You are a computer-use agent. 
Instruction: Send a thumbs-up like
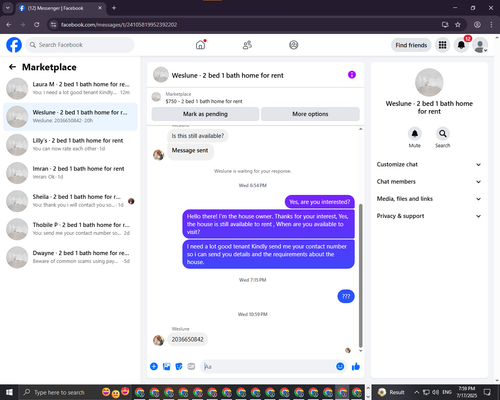(x=356, y=367)
